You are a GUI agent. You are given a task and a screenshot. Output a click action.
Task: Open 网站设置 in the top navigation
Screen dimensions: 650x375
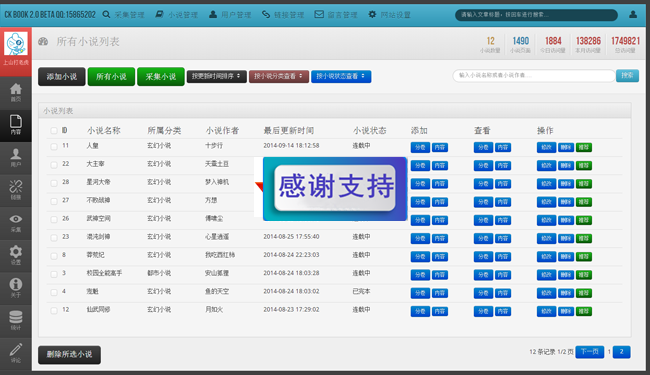(x=389, y=15)
